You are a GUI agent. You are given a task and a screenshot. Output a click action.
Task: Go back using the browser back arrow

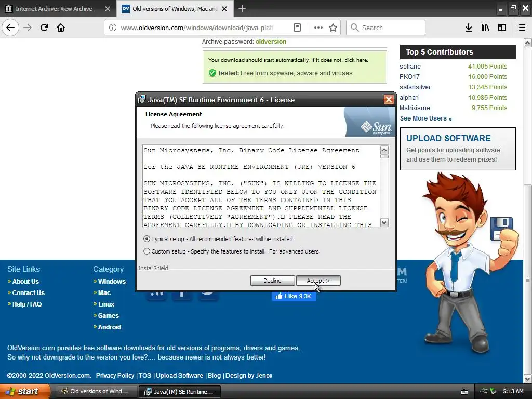pyautogui.click(x=10, y=28)
